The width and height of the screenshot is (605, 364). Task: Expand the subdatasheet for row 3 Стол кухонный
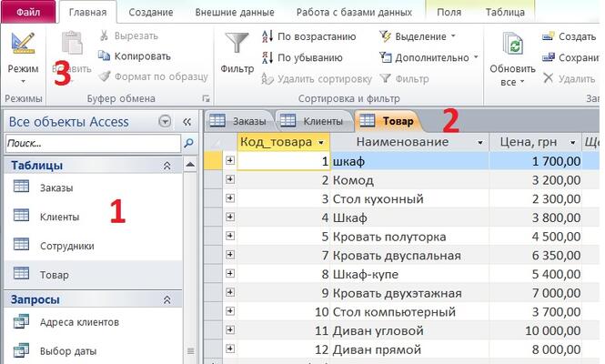229,198
